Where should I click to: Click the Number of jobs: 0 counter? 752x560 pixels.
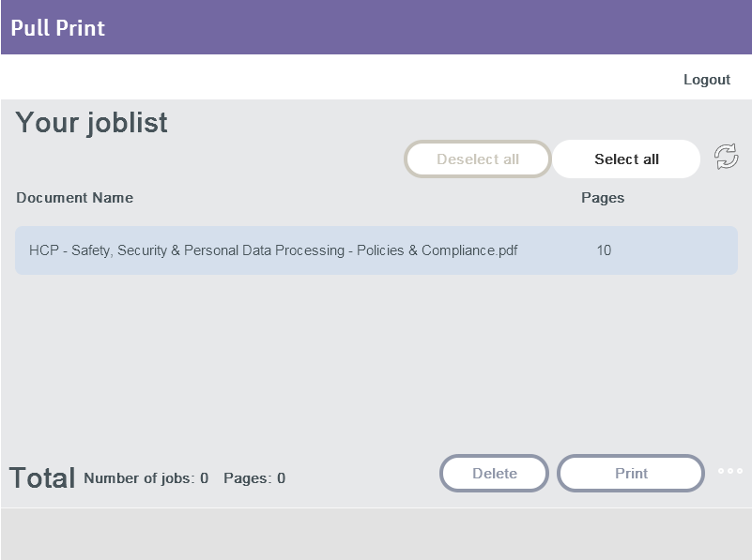click(146, 478)
